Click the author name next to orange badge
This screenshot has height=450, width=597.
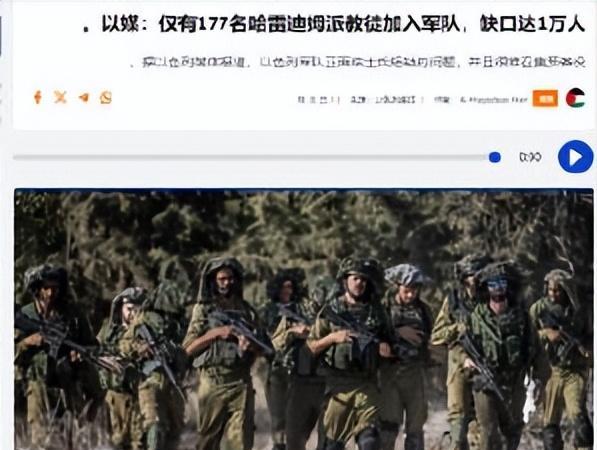[x=493, y=100]
